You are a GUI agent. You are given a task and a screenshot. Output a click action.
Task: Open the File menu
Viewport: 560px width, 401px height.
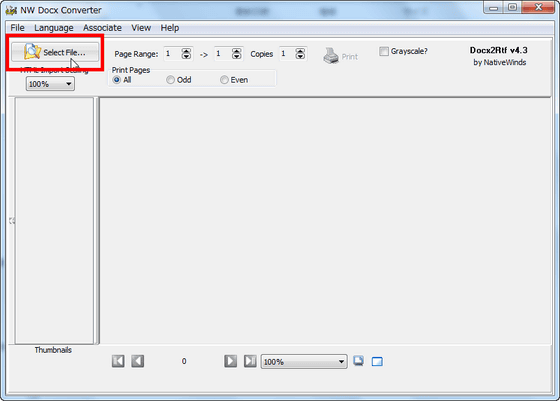click(17, 28)
